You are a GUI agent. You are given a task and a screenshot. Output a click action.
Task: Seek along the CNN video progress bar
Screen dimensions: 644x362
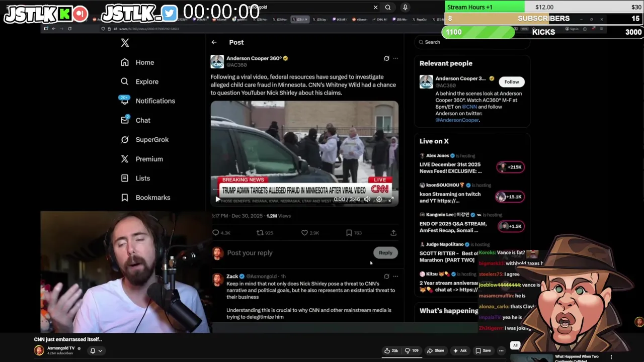coord(304,191)
